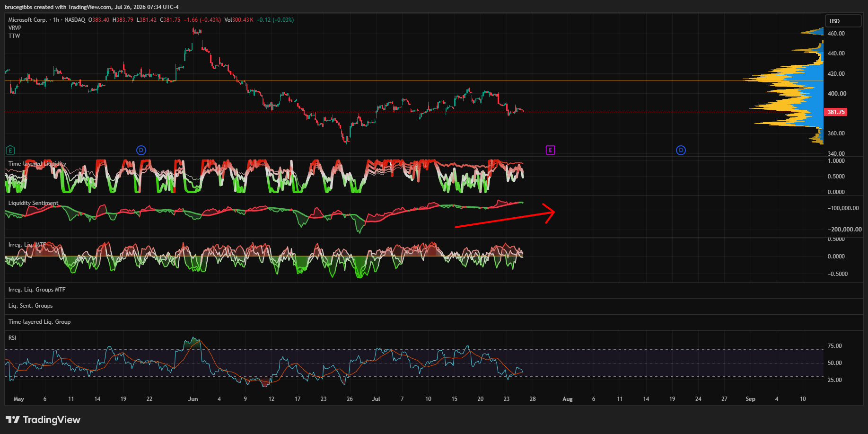Click the purple upcoming earnings E marker
This screenshot has height=434, width=868.
(x=550, y=150)
